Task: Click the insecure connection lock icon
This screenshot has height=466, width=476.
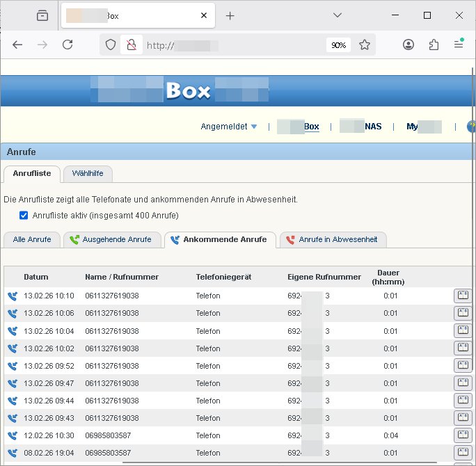Action: 130,45
